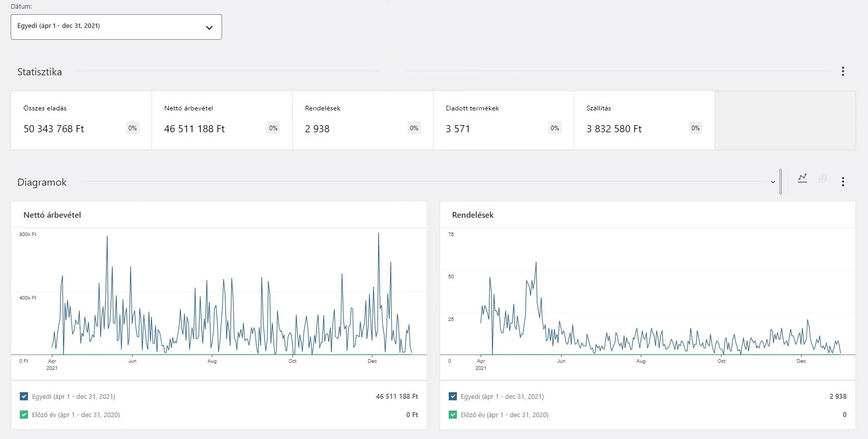Uncheck current period in Nettó árbevétel legend
This screenshot has width=868, height=439.
(x=24, y=396)
